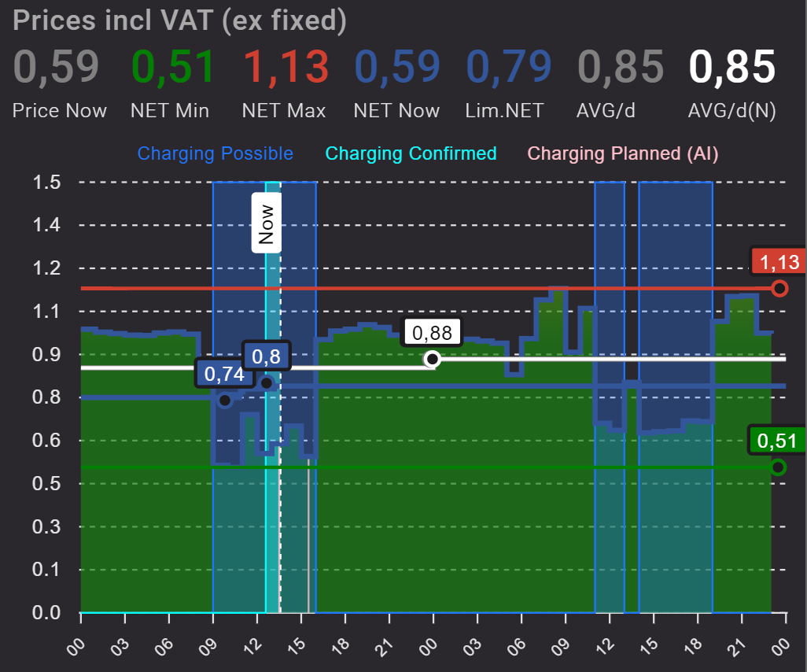Click the NET Now label

tap(396, 111)
